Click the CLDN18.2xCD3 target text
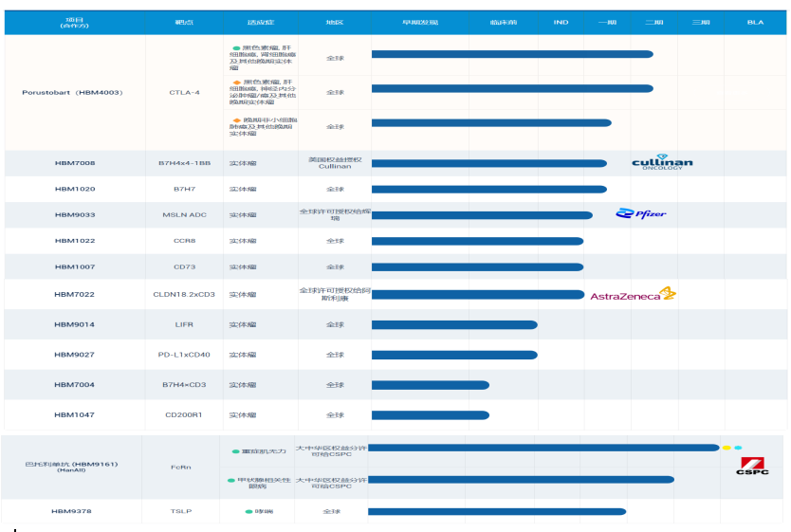 click(184, 295)
